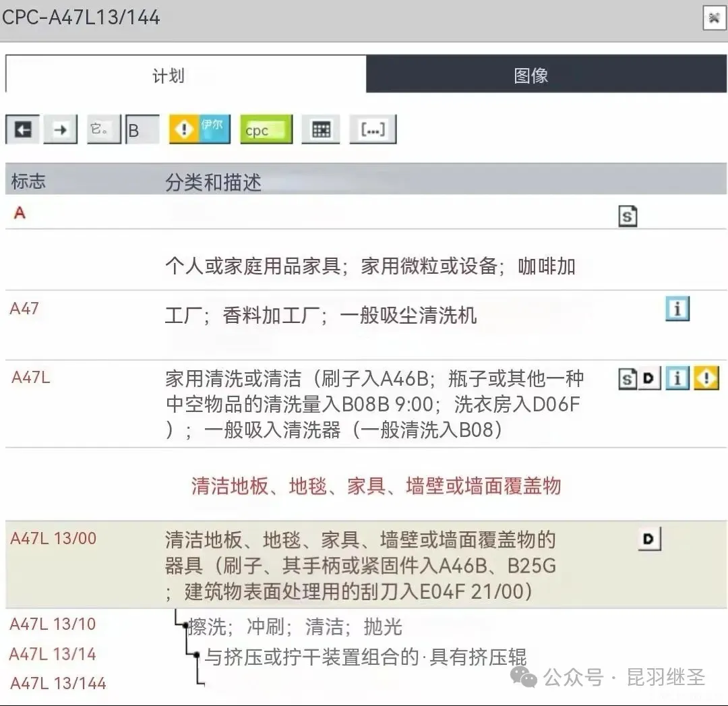Expand the [...] toolbar button
This screenshot has height=706, width=728.
click(x=372, y=130)
